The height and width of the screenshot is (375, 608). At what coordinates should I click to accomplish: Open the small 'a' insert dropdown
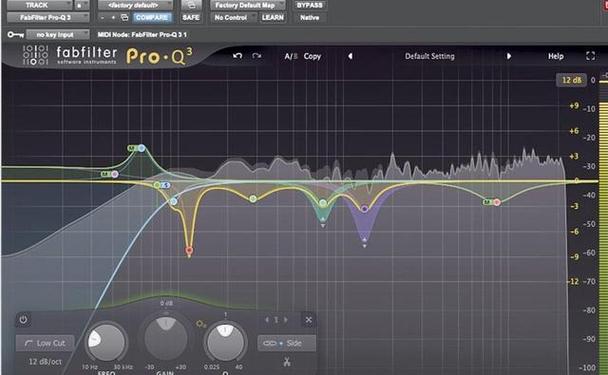tap(81, 5)
